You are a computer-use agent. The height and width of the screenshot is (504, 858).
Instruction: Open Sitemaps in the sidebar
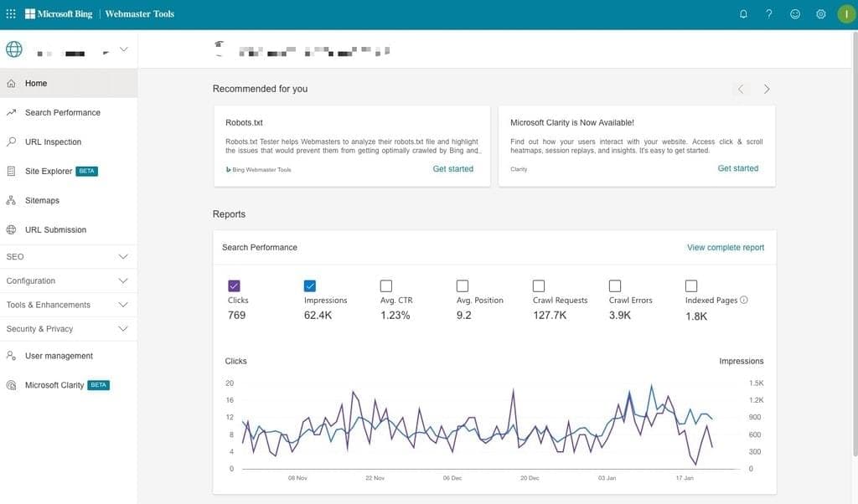click(69, 201)
